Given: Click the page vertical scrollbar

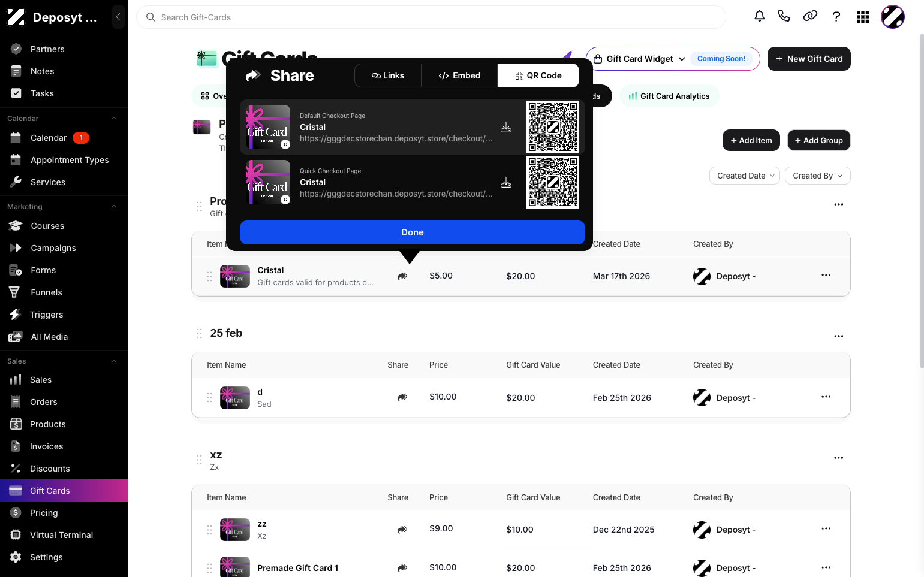Looking at the screenshot, I should coord(922,201).
